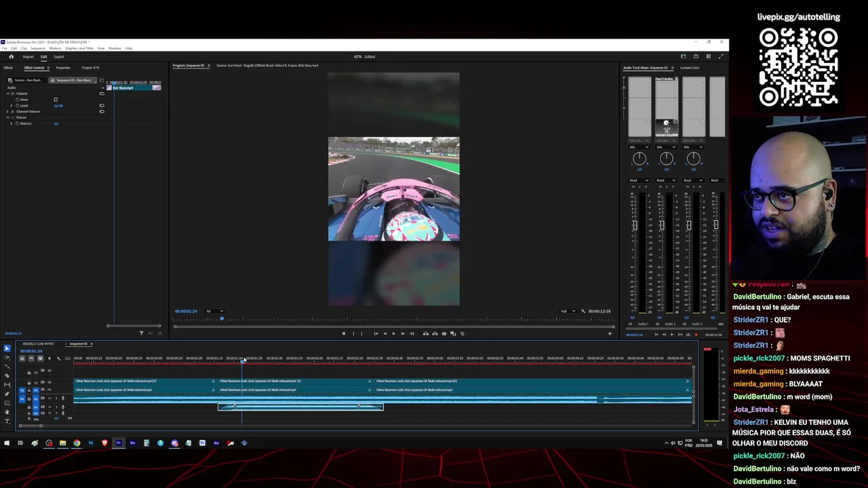868x488 pixels.
Task: Open the Windows Start menu
Action: click(7, 443)
